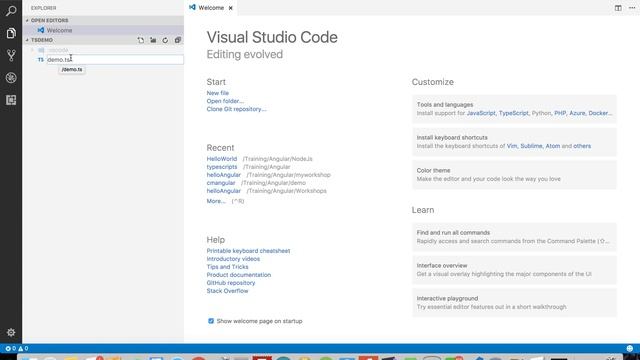Click the New file link
The height and width of the screenshot is (360, 640).
coord(218,93)
